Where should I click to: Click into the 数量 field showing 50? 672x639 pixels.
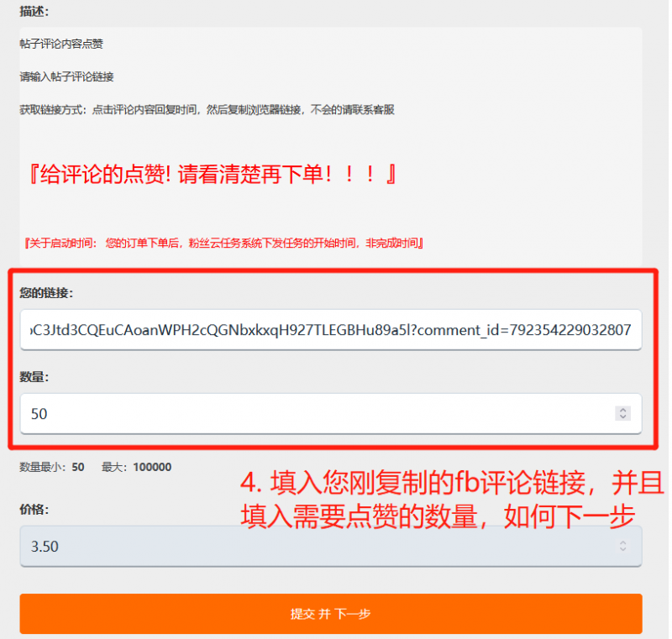tap(331, 413)
